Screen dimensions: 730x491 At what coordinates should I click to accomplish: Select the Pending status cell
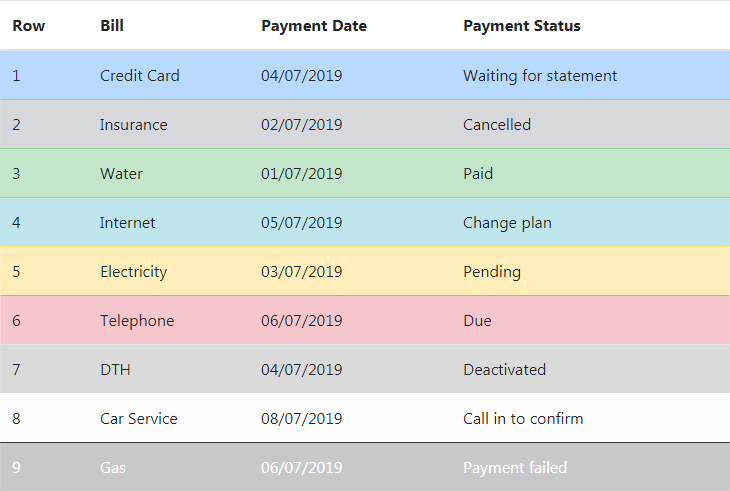[492, 272]
